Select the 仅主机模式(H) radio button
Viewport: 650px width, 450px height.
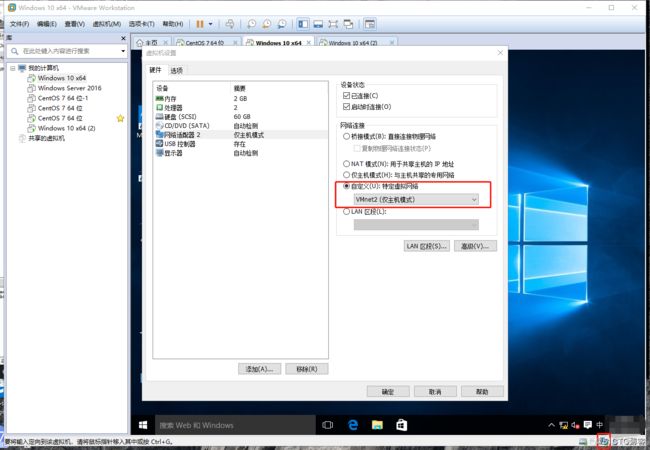(346, 175)
